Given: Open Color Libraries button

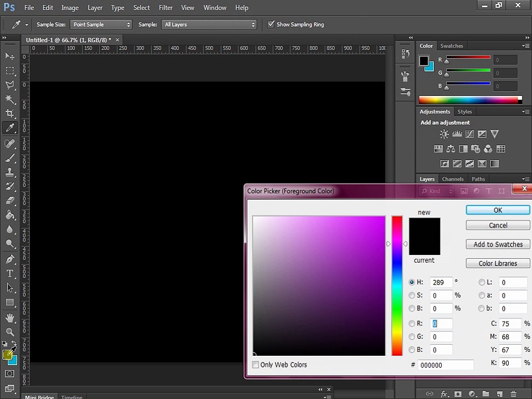Looking at the screenshot, I should 498,263.
